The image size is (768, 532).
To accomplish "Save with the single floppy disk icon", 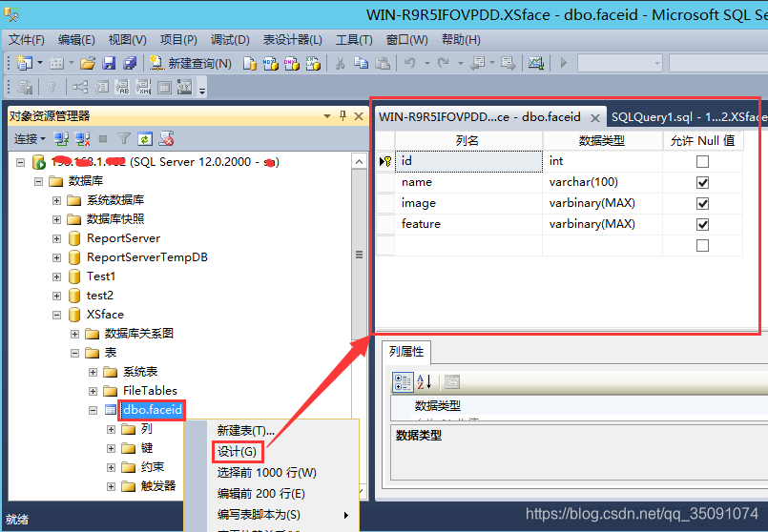I will coord(109,63).
